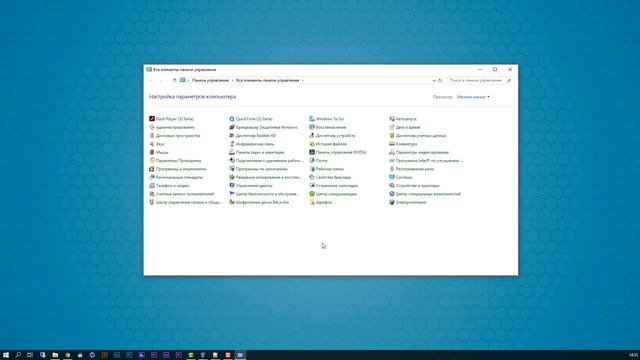The image size is (640, 360).
Task: Click the Windows To Go icon
Action: tap(312, 119)
